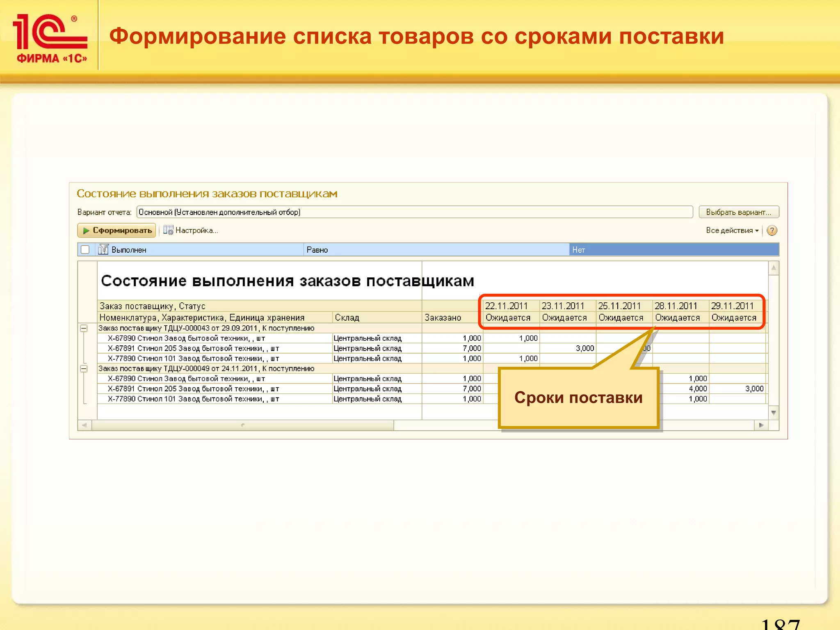840x630 pixels.
Task: Click the 3,000 value under 29.11.2011
Action: point(754,389)
